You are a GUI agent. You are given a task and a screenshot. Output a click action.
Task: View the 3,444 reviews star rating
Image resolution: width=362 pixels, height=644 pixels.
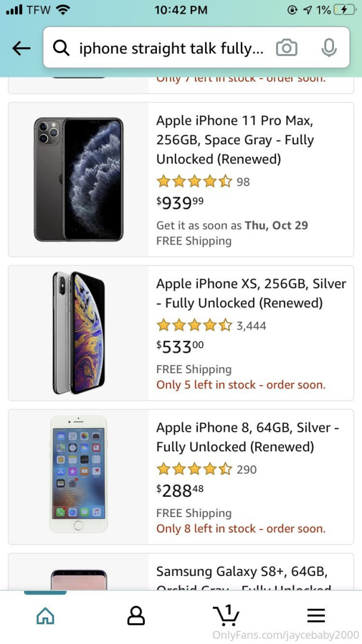pos(194,326)
